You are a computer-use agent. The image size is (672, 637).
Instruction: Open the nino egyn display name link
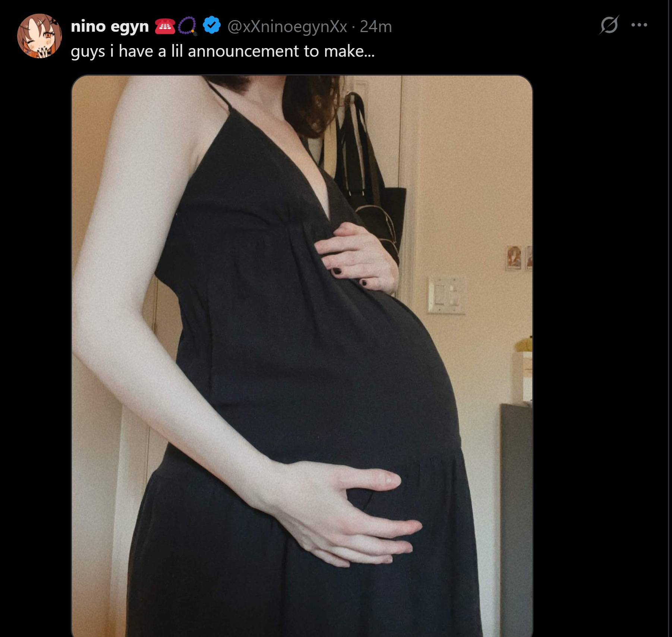pyautogui.click(x=110, y=26)
